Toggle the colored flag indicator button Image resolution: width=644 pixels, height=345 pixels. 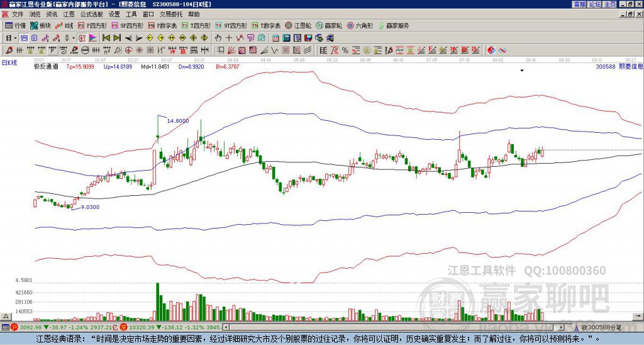coord(93,38)
